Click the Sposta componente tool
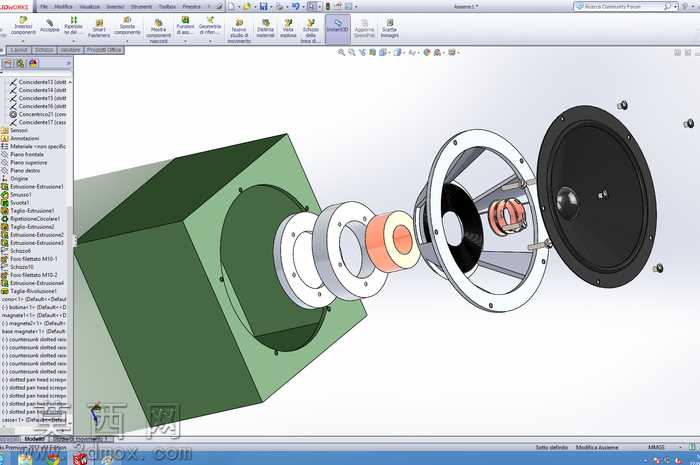 click(127, 26)
